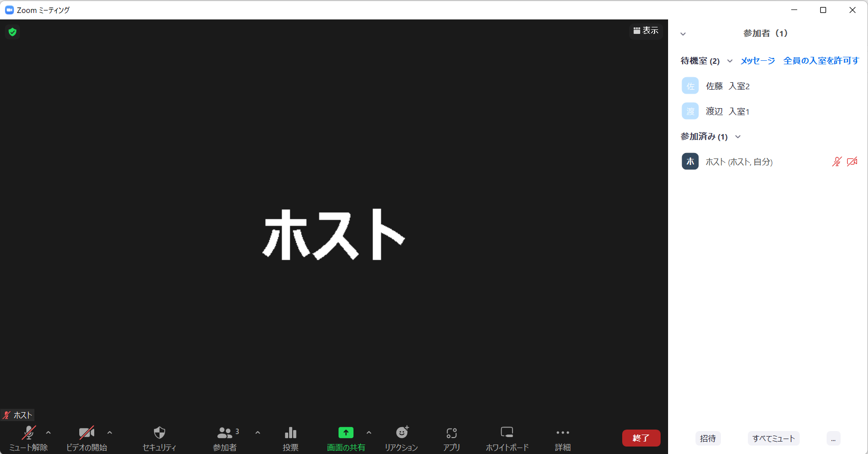This screenshot has width=868, height=454.
Task: Click Admit All (全員の入室を許可する) link
Action: (821, 61)
